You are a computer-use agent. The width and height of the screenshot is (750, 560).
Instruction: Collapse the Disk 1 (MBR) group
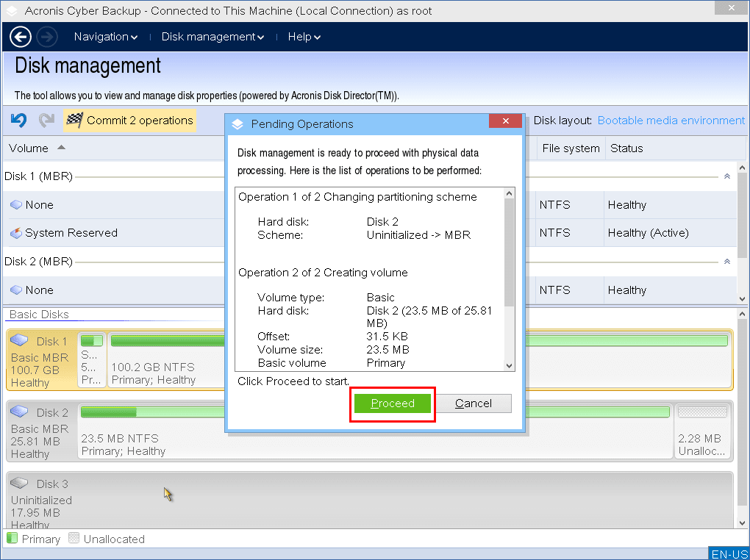click(727, 176)
